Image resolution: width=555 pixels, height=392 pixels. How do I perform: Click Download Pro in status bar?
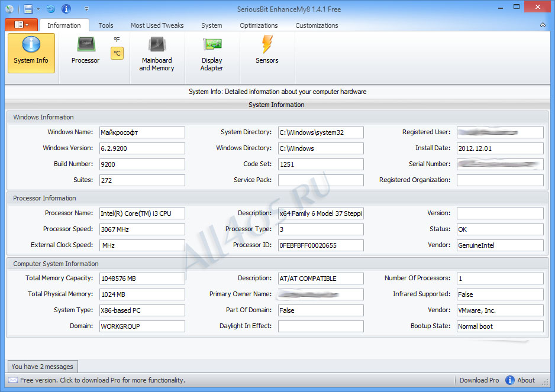tap(479, 380)
